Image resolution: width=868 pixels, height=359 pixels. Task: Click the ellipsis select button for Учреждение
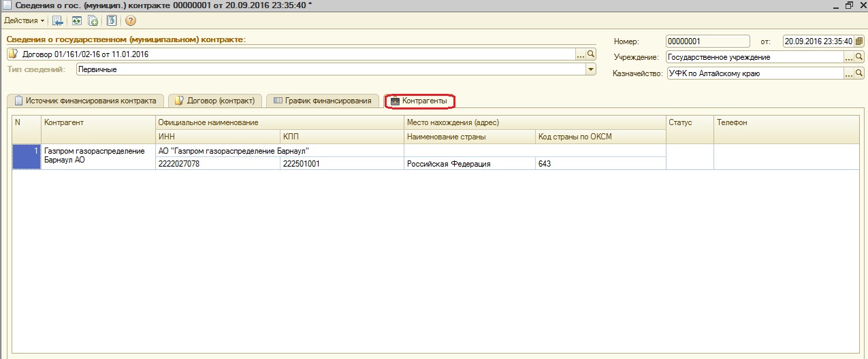(849, 58)
